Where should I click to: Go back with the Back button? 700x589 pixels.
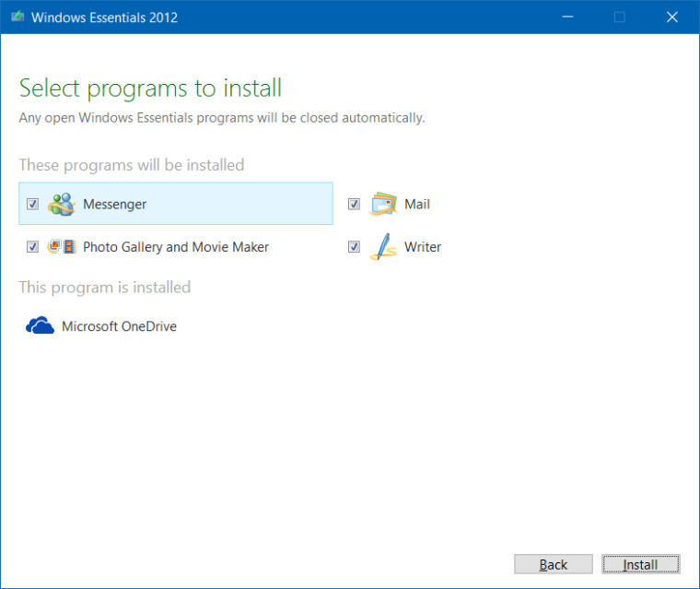click(553, 564)
